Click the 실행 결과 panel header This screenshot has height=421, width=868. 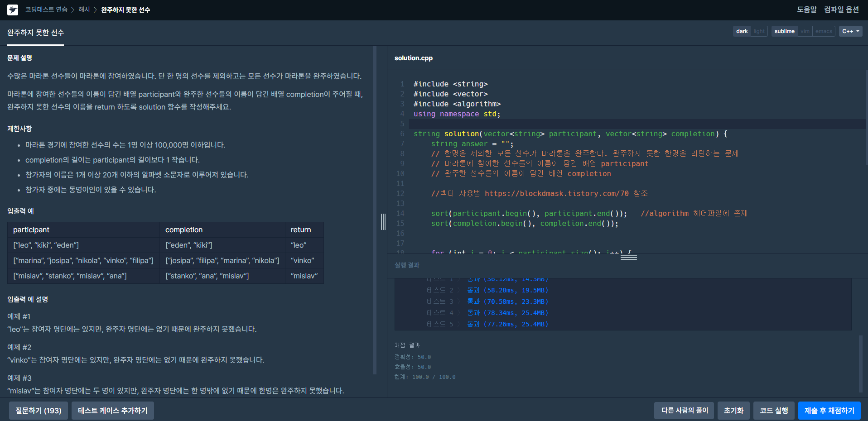point(407,265)
